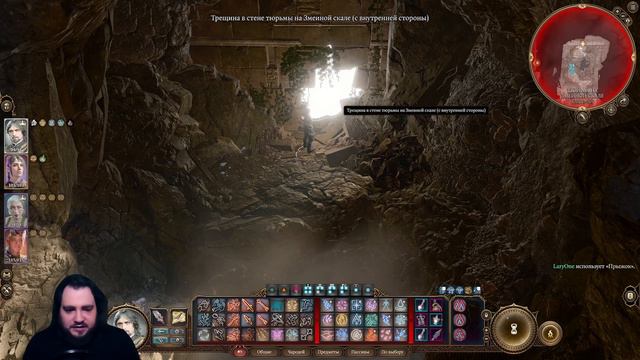Screen dimensions: 640x360
Task: Open the class tab between Общие and Предметы
Action: point(296,352)
